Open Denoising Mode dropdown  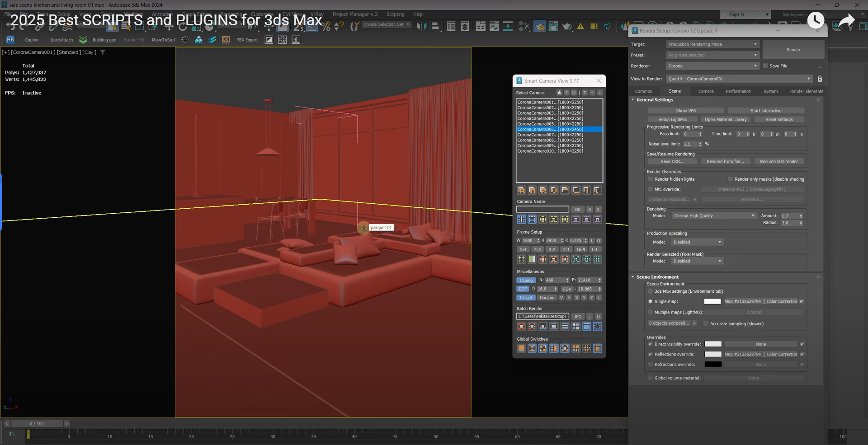coord(714,216)
